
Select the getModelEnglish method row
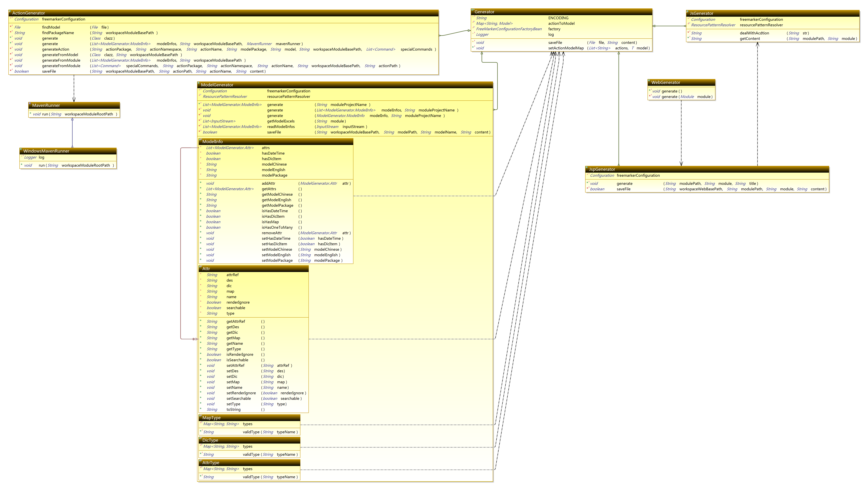(x=276, y=200)
